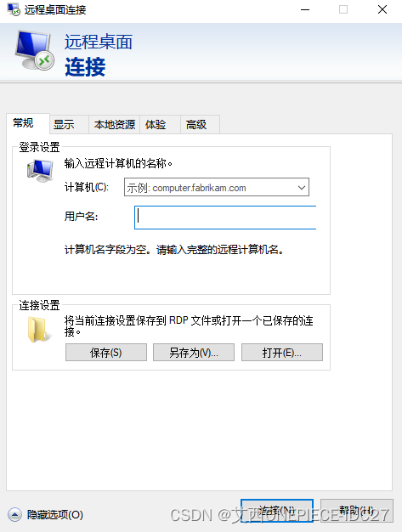The height and width of the screenshot is (532, 402).
Task: Click the 打开(E)... button
Action: pos(282,353)
